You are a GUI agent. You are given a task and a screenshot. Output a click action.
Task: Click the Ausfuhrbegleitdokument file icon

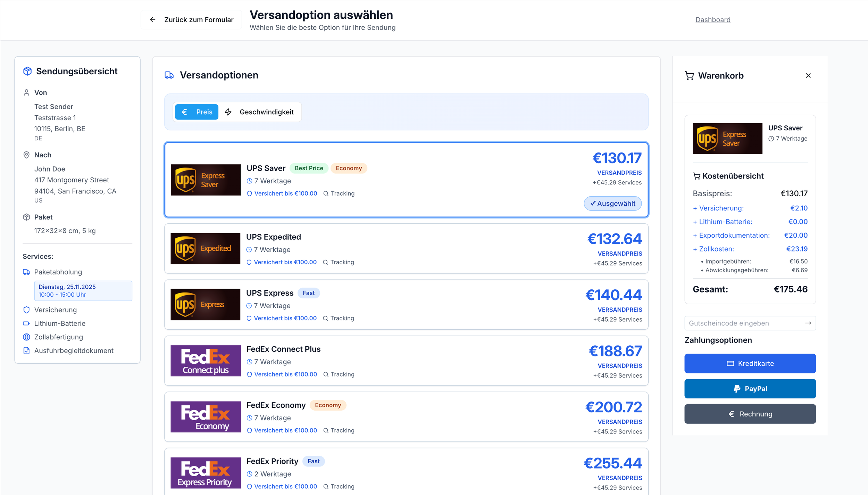tap(26, 350)
